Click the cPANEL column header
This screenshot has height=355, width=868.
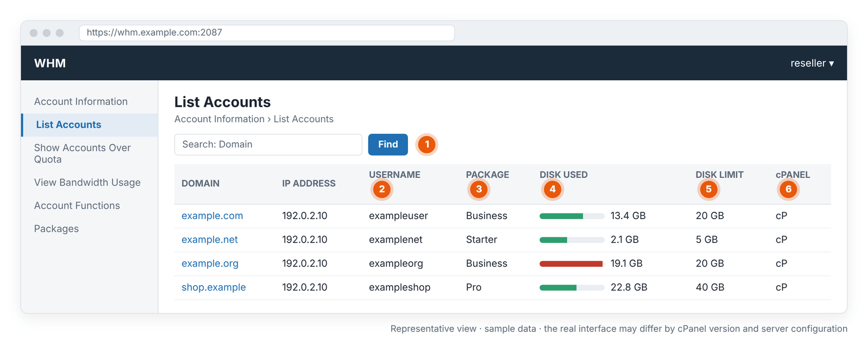pyautogui.click(x=793, y=175)
